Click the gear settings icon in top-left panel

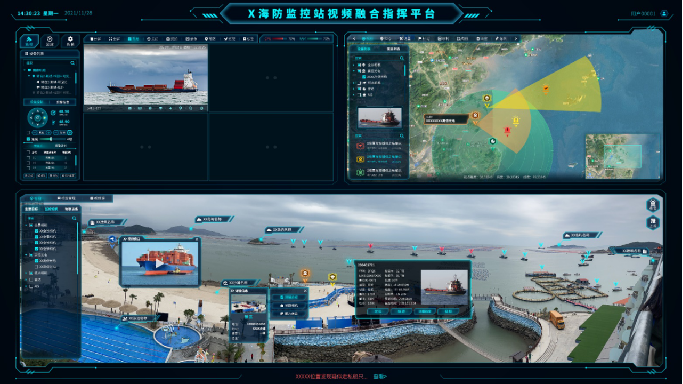click(x=70, y=40)
